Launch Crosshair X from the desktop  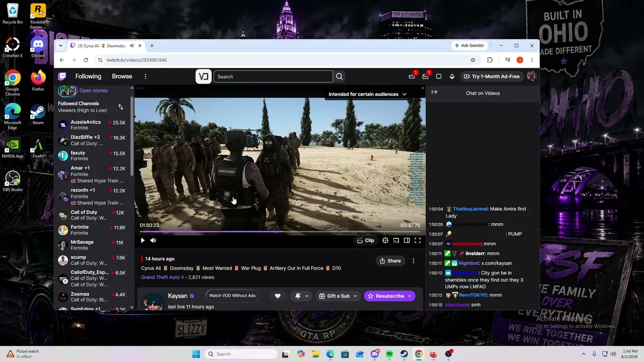click(x=13, y=47)
